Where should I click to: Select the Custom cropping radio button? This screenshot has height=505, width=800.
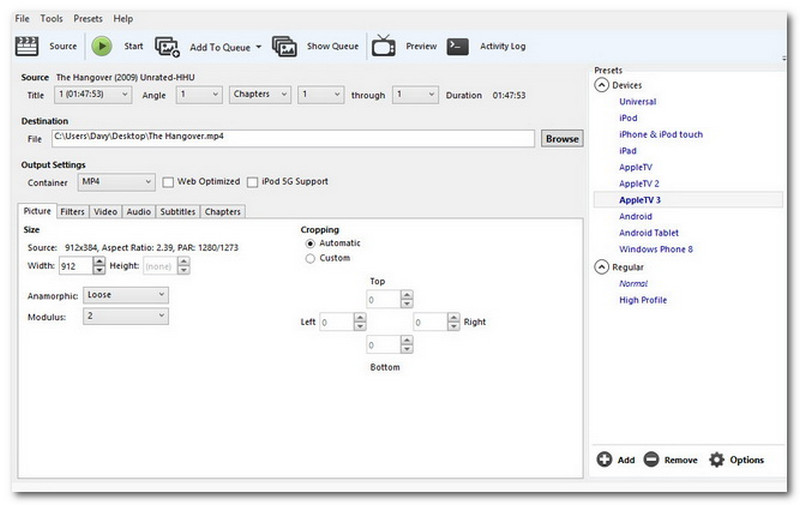pyautogui.click(x=310, y=258)
